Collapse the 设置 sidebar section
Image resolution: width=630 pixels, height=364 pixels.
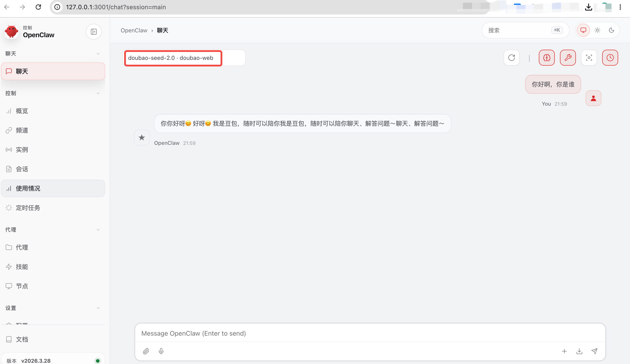[x=53, y=308]
